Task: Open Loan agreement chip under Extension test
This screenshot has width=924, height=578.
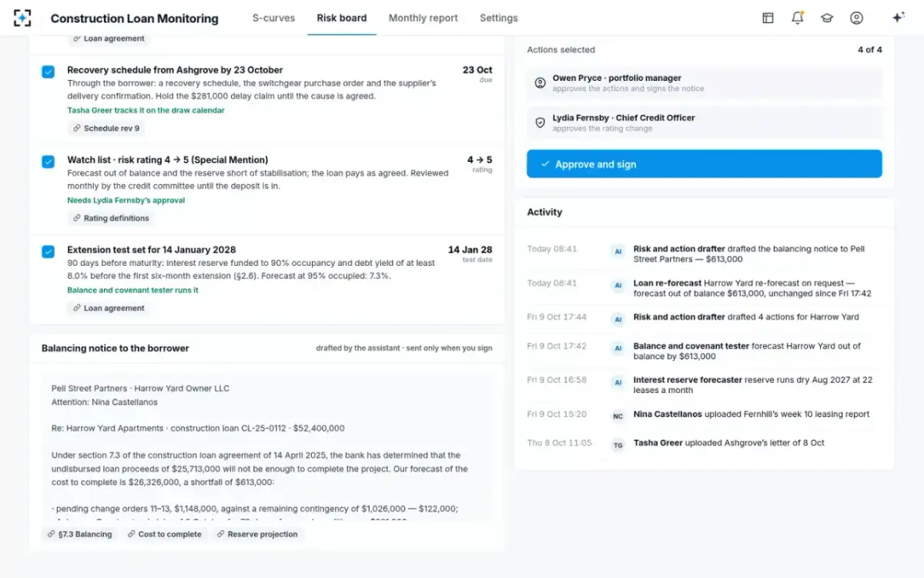Action: [109, 307]
